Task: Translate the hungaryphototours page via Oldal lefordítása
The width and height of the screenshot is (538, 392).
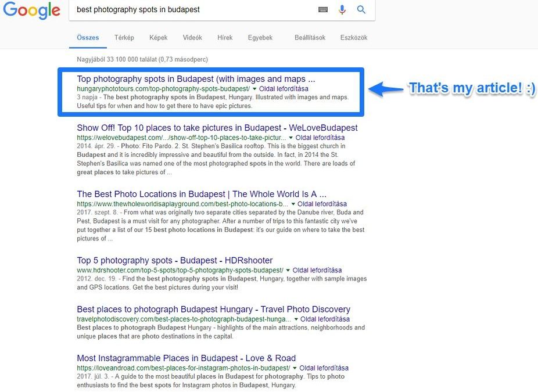Action: click(284, 89)
